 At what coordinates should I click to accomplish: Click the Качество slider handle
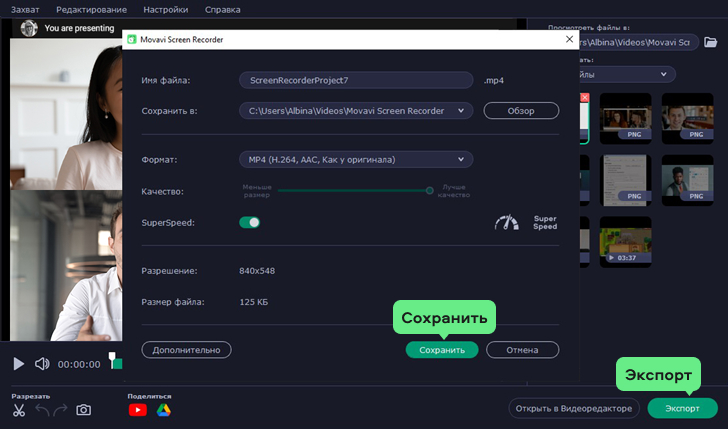pyautogui.click(x=429, y=190)
